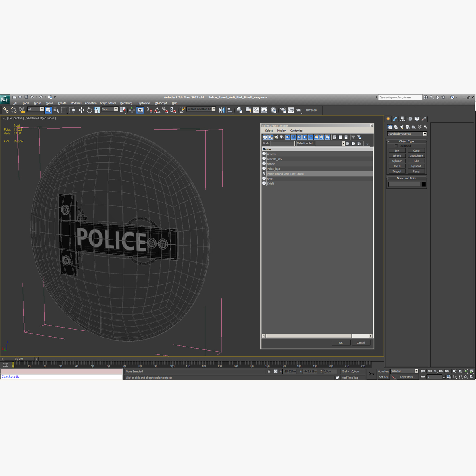The image size is (476, 476).
Task: Click the Select and Link tool
Action: point(6,110)
